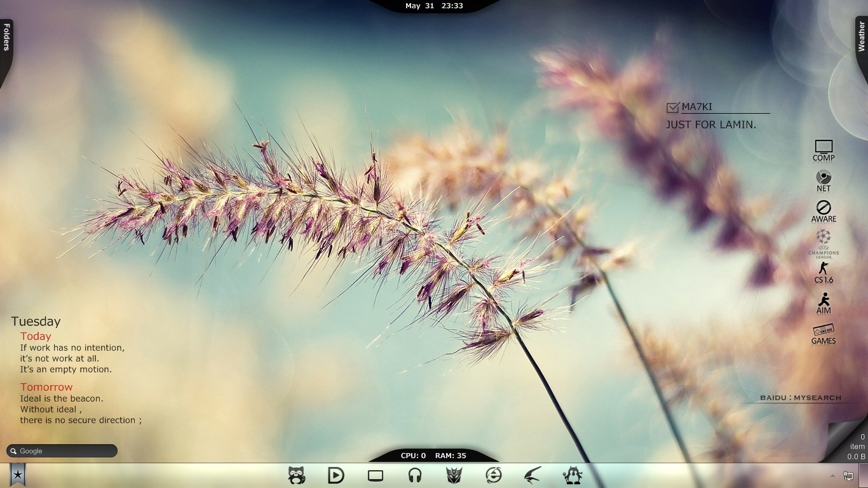Open the penguin devil icon in dock
The width and height of the screenshot is (868, 488).
click(x=573, y=475)
